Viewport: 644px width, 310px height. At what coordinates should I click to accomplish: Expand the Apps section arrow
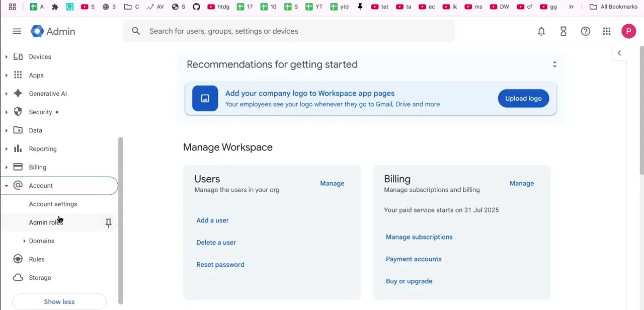[7, 75]
